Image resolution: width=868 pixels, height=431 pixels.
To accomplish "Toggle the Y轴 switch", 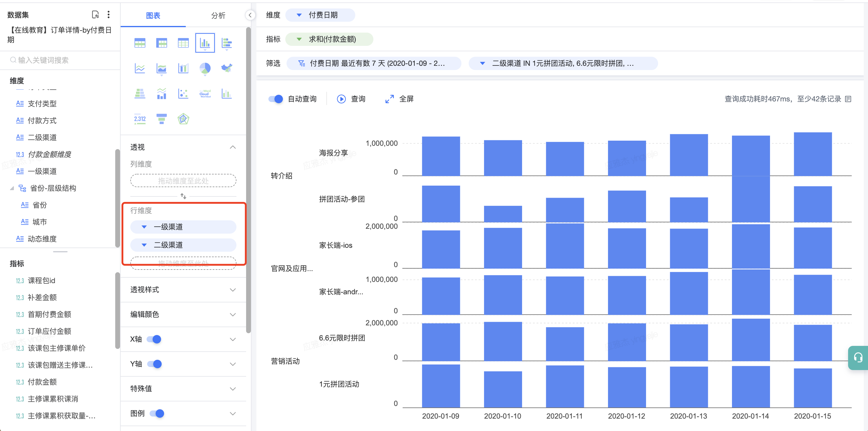I will click(x=154, y=364).
